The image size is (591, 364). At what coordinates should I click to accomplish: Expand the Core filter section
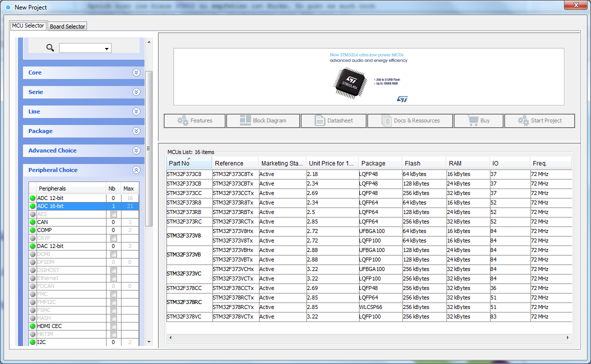coord(136,72)
